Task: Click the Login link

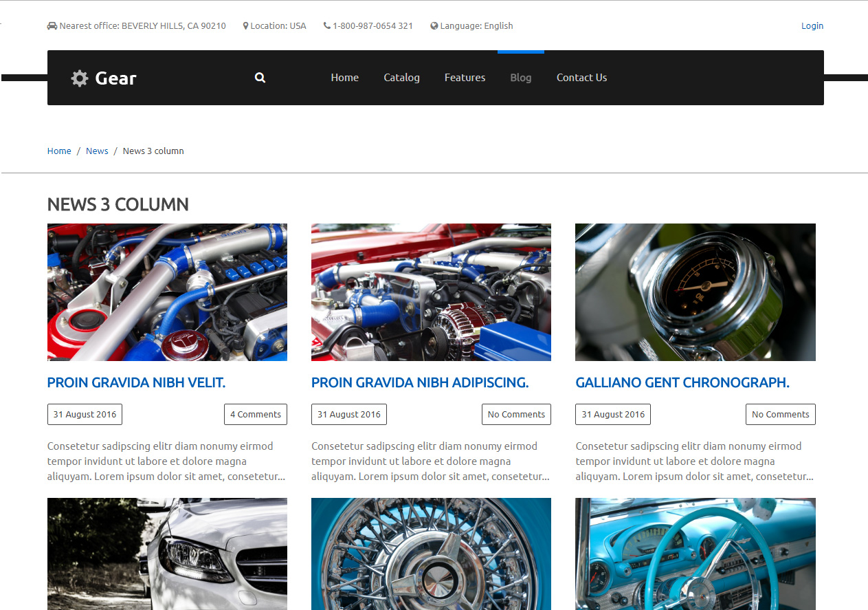Action: (x=812, y=26)
